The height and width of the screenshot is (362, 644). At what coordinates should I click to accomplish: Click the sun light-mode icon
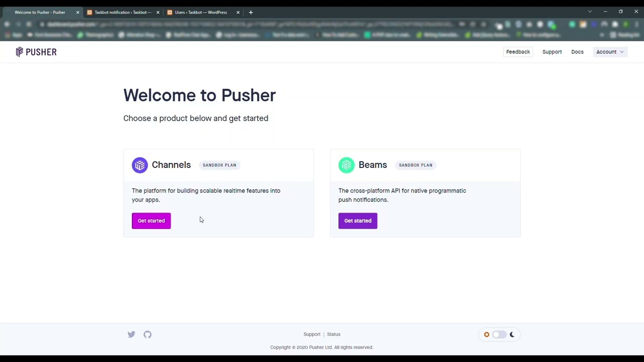pyautogui.click(x=487, y=334)
